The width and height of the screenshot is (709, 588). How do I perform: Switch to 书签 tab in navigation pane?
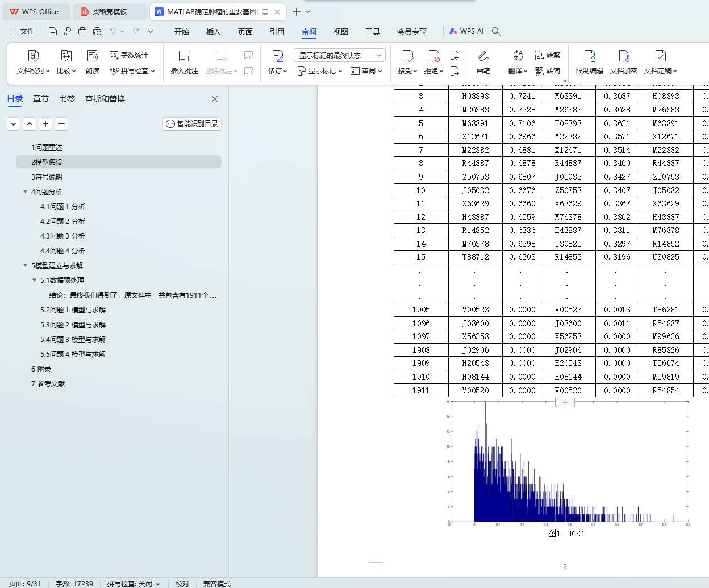67,99
